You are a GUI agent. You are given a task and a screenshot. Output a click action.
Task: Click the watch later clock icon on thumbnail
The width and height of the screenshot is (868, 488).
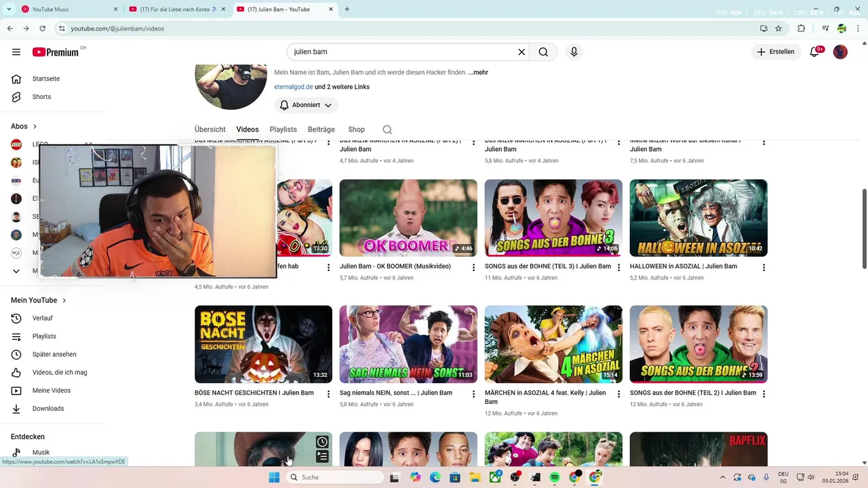[x=322, y=442]
